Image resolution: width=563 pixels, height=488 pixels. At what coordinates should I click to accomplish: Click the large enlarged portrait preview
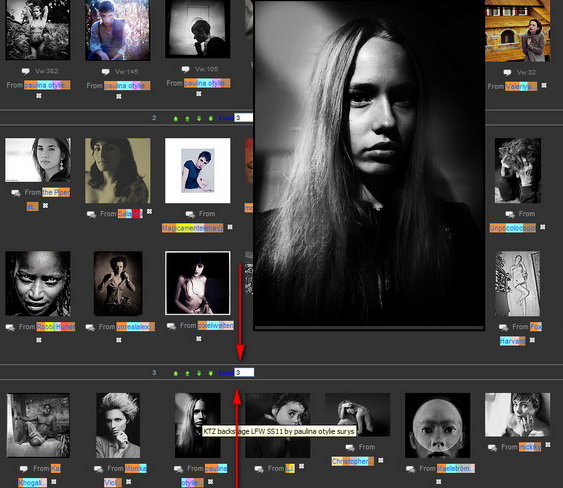(369, 164)
